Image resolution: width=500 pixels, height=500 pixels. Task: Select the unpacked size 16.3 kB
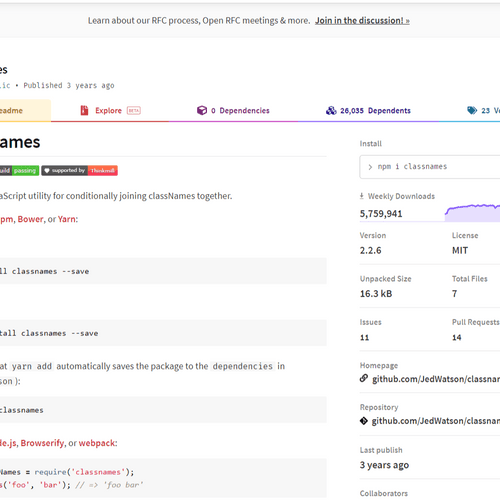pos(376,294)
